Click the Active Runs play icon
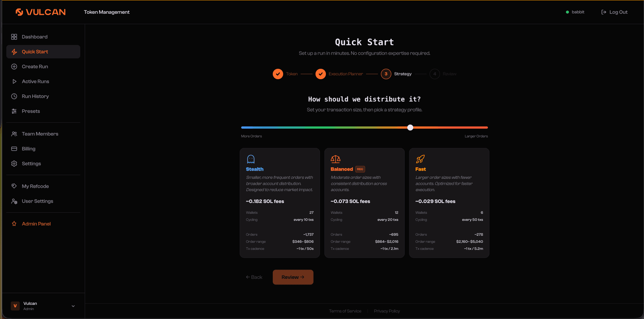 14,81
